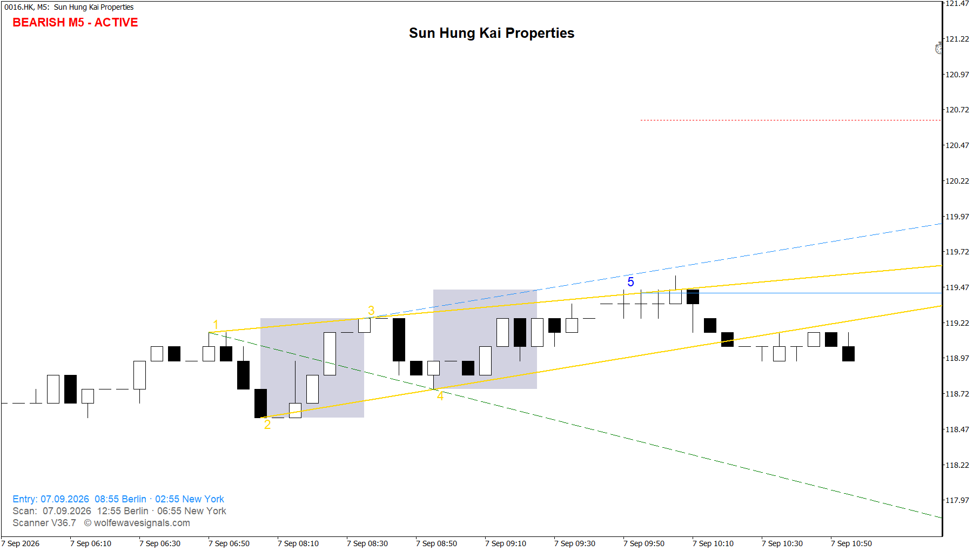The height and width of the screenshot is (551, 980).
Task: Click the 120.22 price axis label
Action: tap(957, 181)
